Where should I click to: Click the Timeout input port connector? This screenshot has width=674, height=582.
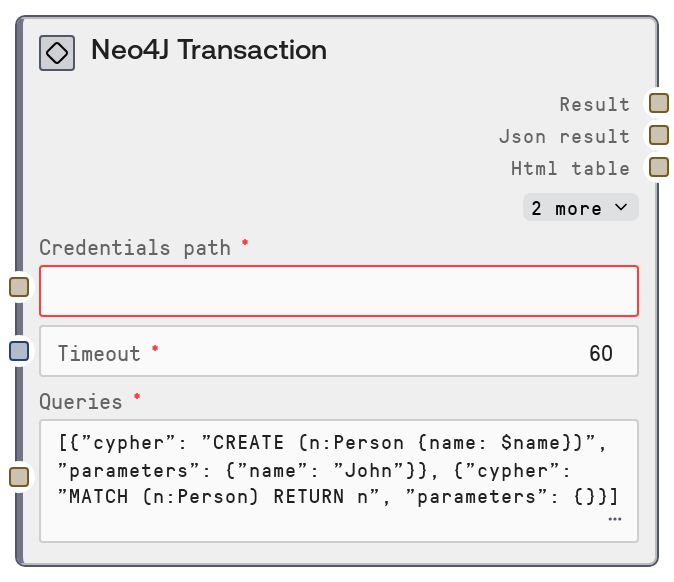coord(19,351)
